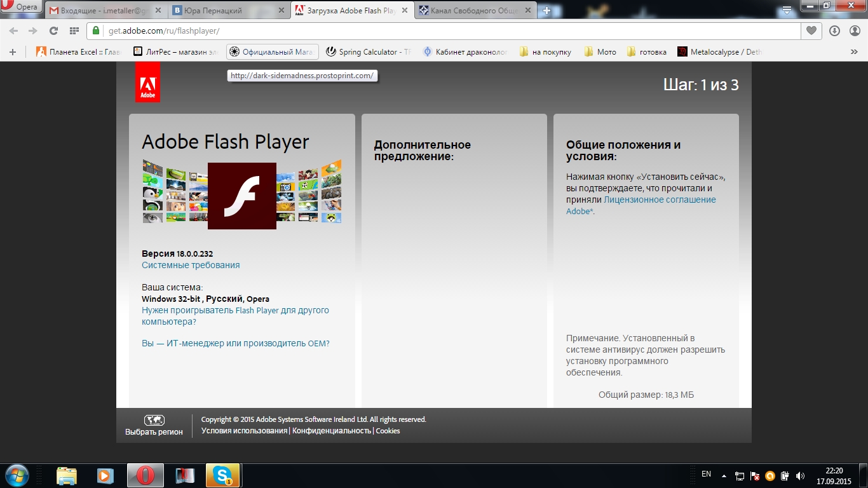Viewport: 868px width, 488px height.
Task: Show hidden system tray icons arrow
Action: (724, 475)
